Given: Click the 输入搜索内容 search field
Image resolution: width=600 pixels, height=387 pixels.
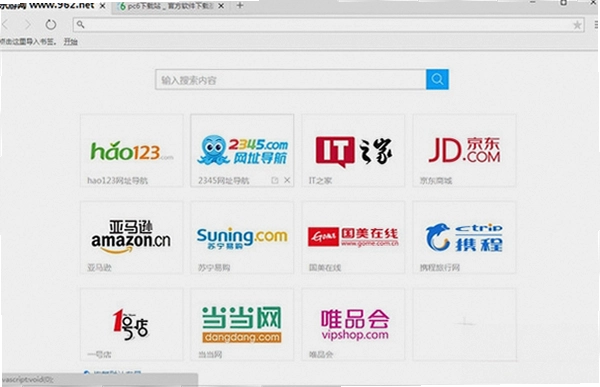Looking at the screenshot, I should (x=290, y=80).
